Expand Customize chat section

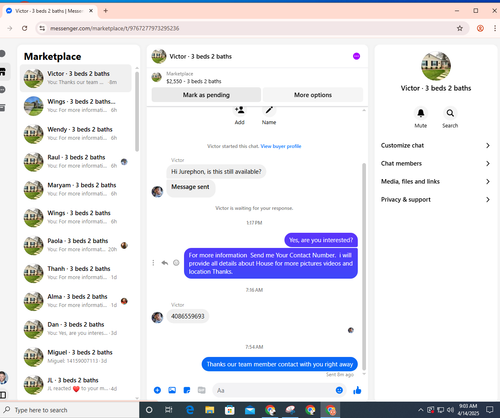tap(436, 145)
